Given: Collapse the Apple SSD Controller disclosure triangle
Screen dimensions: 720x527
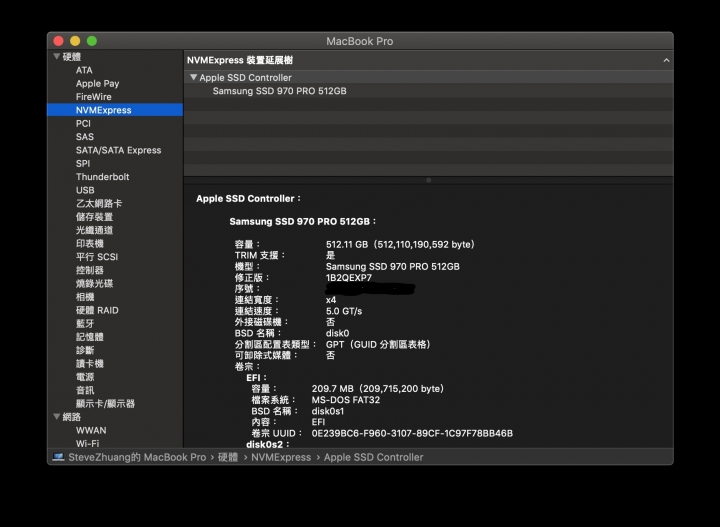Looking at the screenshot, I should [193, 77].
